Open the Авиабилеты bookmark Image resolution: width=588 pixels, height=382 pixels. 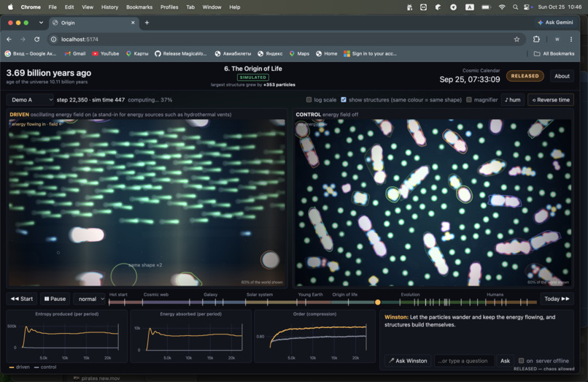coord(233,54)
